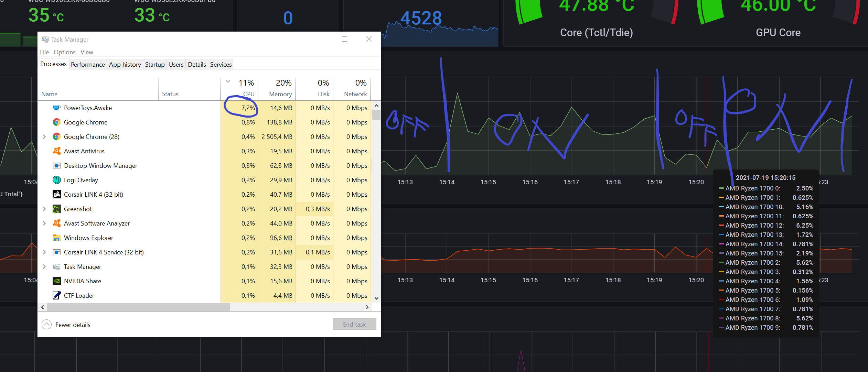868x372 pixels.
Task: Click the Corsair LINK 4 (32 bit) icon
Action: coord(57,195)
